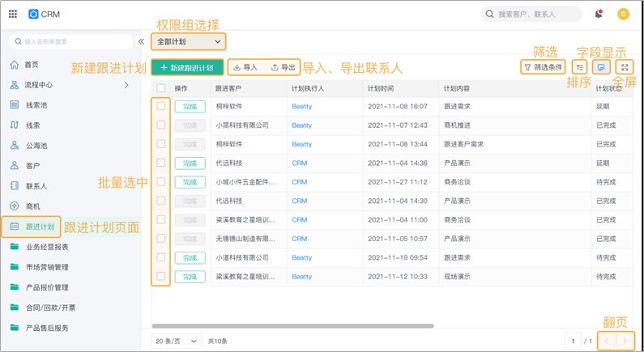Click the 计划内容 column header
This screenshot has width=644, height=352.
coord(457,88)
